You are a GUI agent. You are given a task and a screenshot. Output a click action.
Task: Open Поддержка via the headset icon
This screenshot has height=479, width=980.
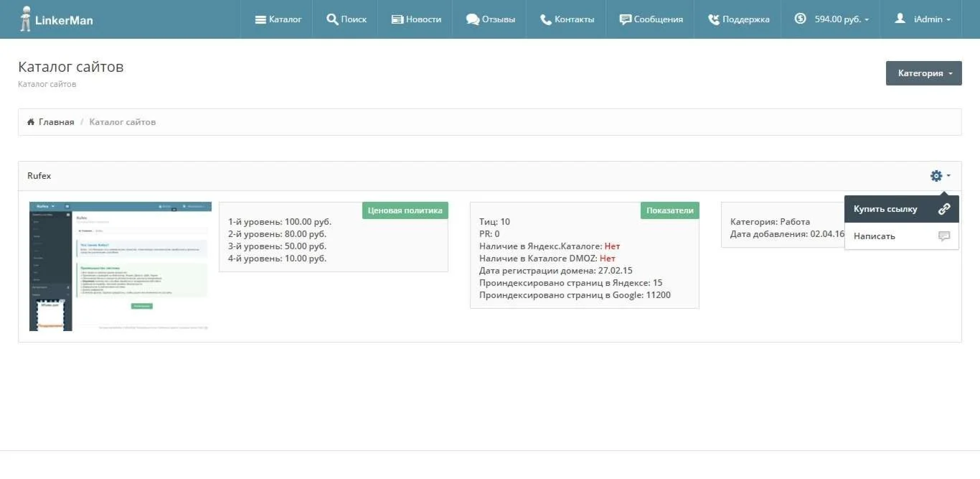pyautogui.click(x=714, y=19)
